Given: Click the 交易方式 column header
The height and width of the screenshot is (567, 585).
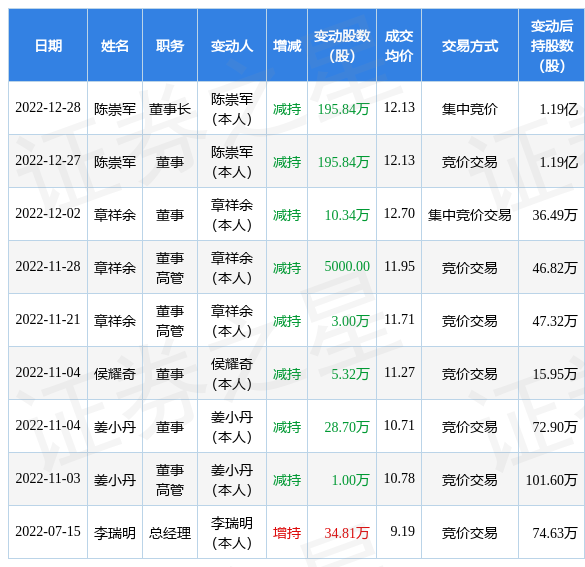Looking at the screenshot, I should [x=470, y=46].
